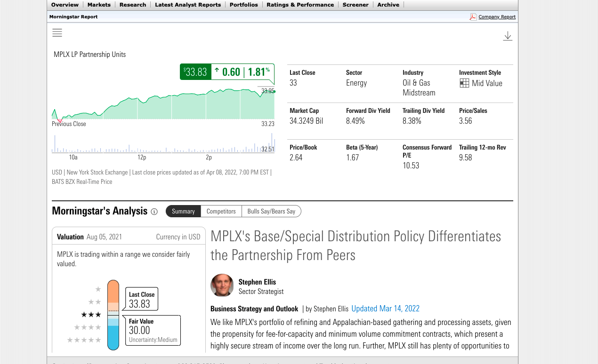Viewport: 598px width, 364px height.
Task: Click the Last Close 33.83 gauge callout
Action: [142, 299]
